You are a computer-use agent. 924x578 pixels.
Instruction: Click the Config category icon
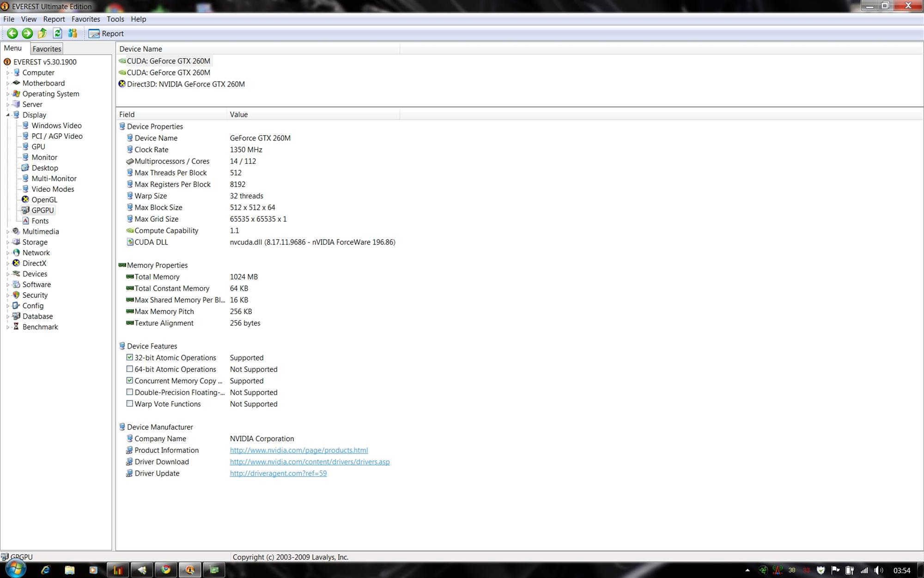(16, 306)
